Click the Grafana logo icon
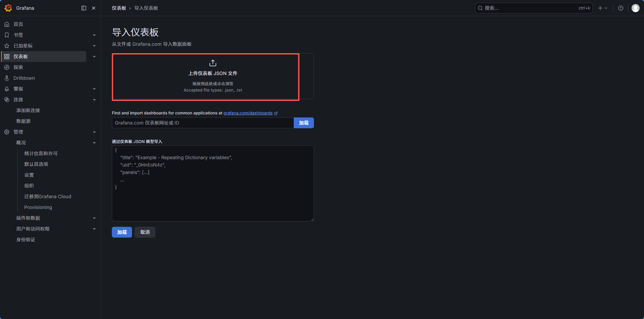This screenshot has height=319, width=644. [8, 8]
